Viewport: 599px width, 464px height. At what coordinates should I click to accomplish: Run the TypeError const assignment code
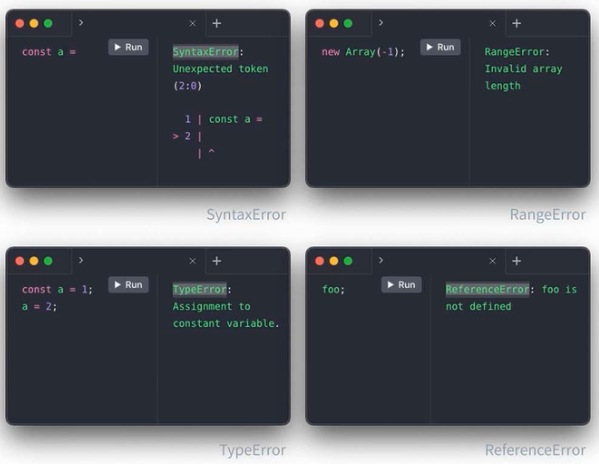pos(128,285)
